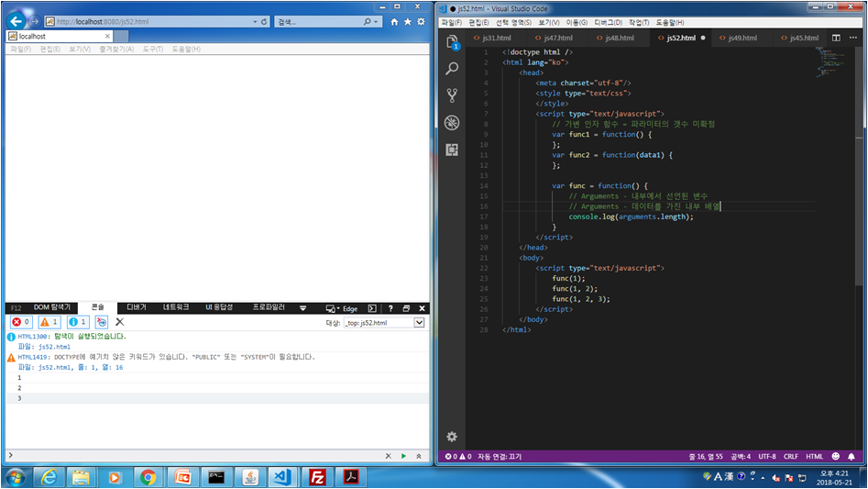
Task: Open the Debug view in VS Code
Action: click(x=452, y=122)
